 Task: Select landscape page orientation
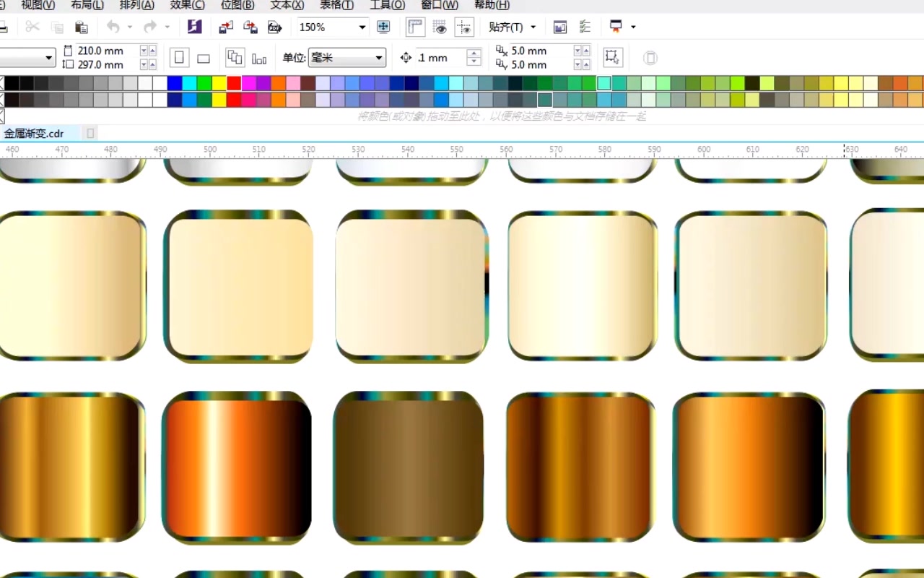point(204,58)
